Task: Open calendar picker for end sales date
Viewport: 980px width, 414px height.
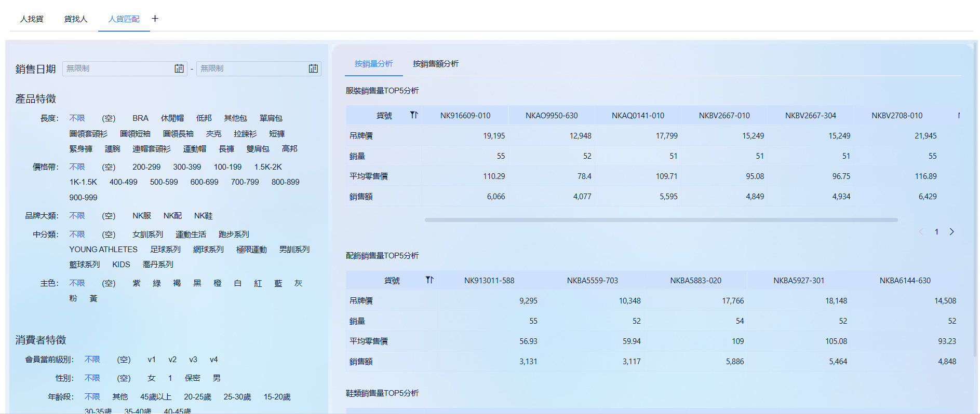Action: (x=313, y=68)
